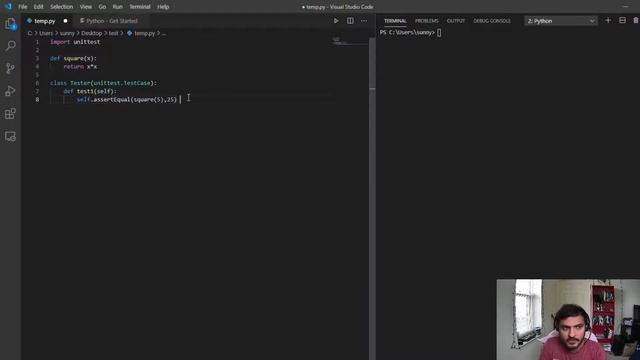Click the VS Code logo icon
The height and width of the screenshot is (360, 640).
pos(8,7)
